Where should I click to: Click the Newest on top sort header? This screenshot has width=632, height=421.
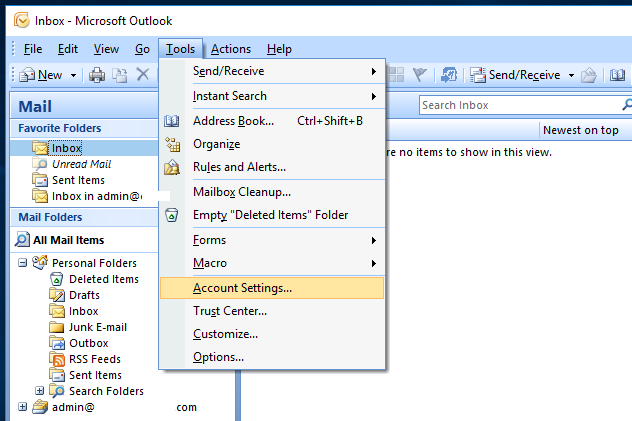(x=580, y=130)
